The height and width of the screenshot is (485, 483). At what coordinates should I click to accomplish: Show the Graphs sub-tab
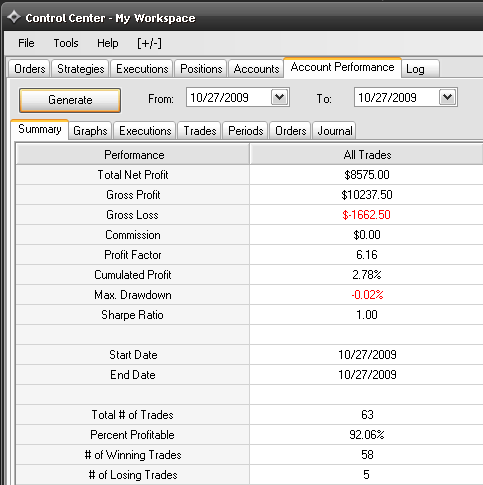point(90,131)
